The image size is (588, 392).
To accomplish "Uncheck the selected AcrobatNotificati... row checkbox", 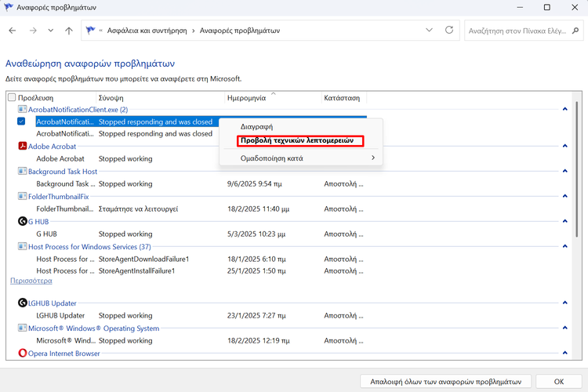I will 21,122.
